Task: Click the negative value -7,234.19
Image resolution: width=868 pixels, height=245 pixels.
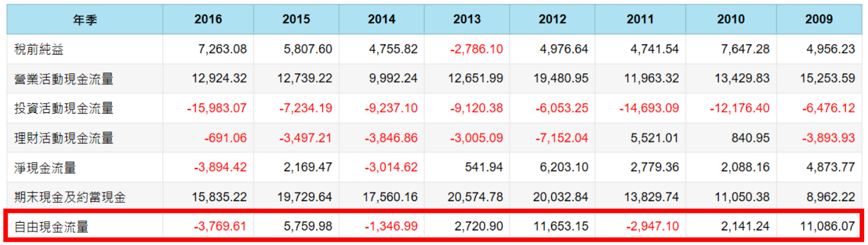Action: [x=305, y=109]
